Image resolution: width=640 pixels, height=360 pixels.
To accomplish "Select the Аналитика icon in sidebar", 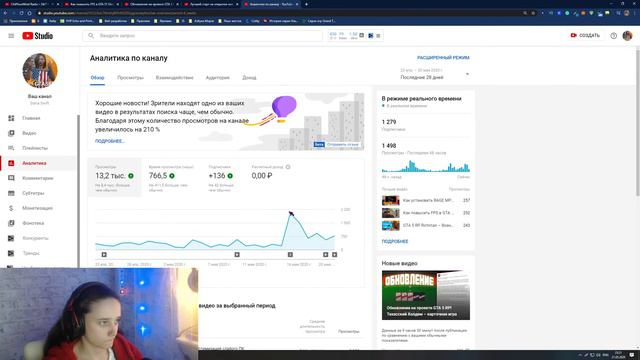I will [11, 163].
